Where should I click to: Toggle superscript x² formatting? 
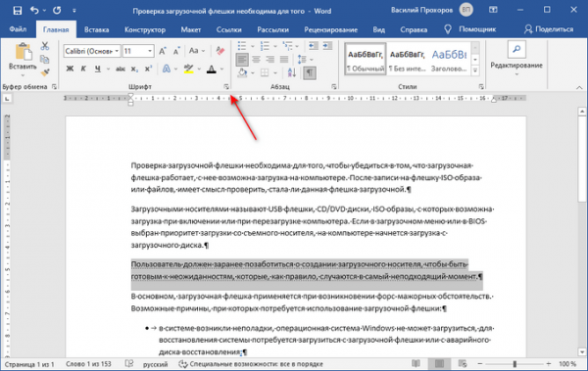(x=149, y=69)
